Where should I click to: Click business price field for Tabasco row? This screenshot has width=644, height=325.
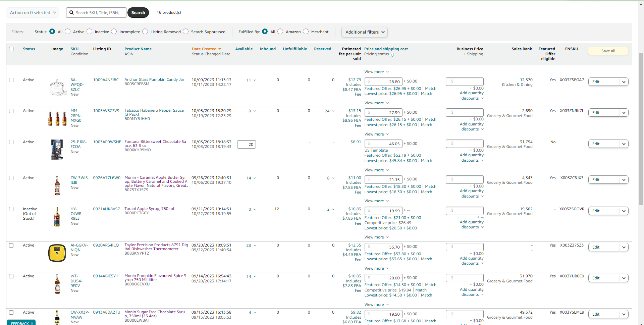[465, 112]
